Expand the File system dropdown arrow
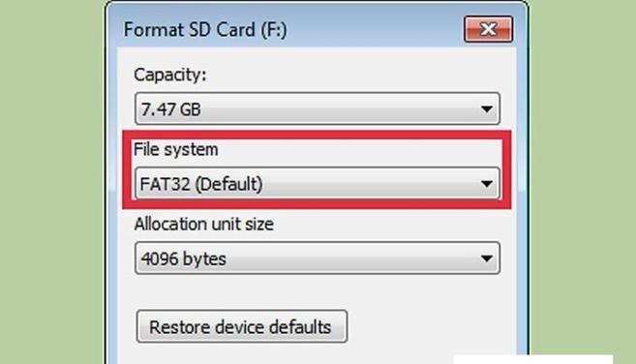636x364 pixels. tap(487, 183)
